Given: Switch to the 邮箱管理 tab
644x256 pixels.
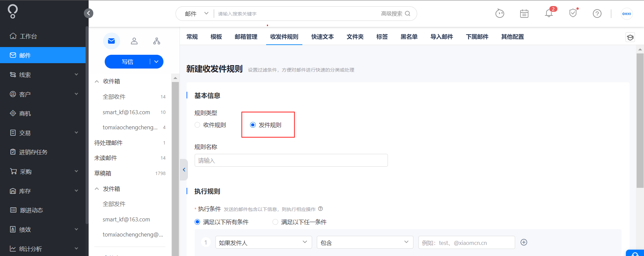Looking at the screenshot, I should (x=246, y=37).
